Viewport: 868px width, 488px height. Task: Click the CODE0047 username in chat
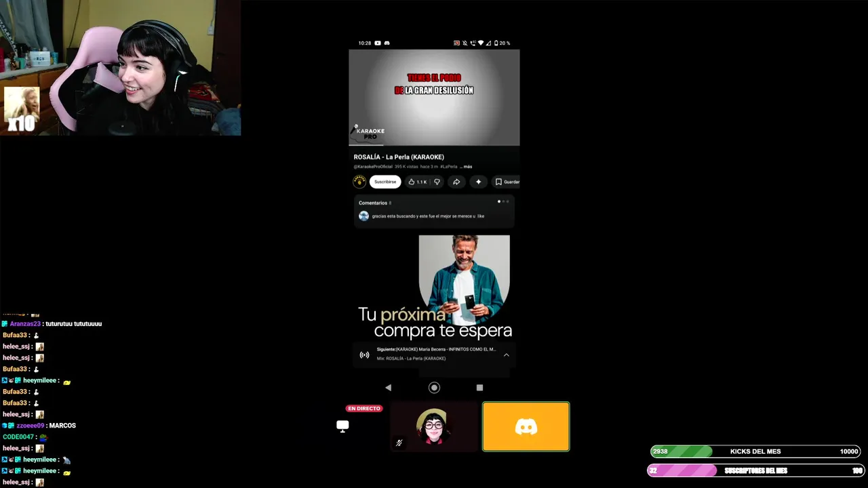[18, 437]
